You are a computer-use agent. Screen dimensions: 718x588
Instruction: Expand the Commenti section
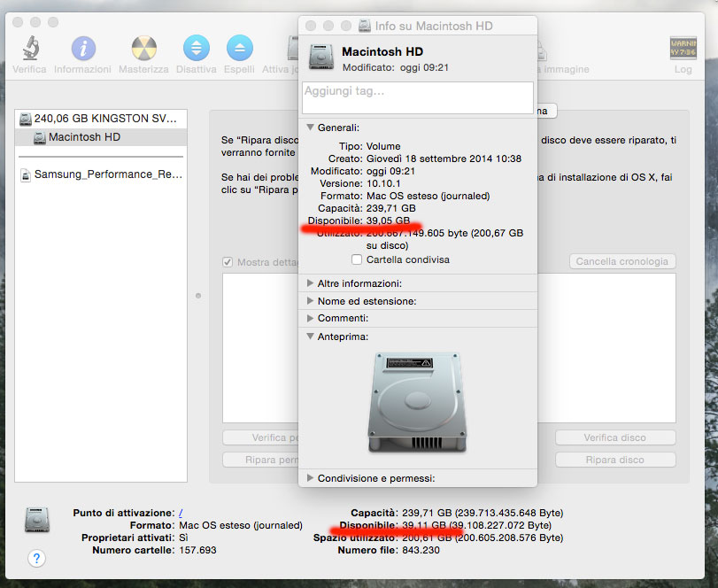point(311,318)
